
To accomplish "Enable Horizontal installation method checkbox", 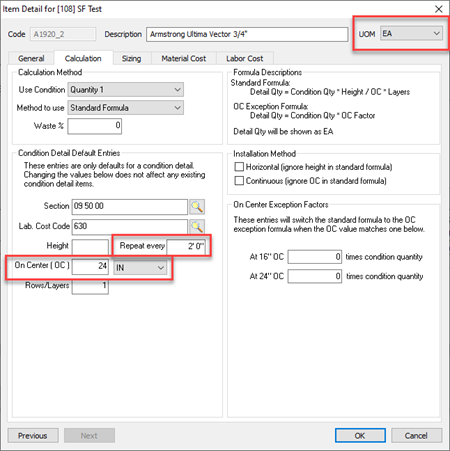I will click(239, 167).
